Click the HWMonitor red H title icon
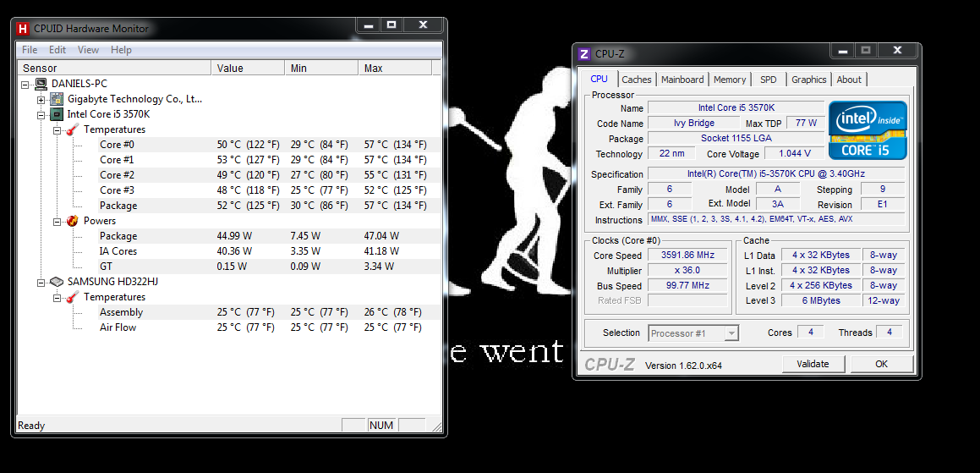The height and width of the screenshot is (473, 980). pyautogui.click(x=23, y=28)
